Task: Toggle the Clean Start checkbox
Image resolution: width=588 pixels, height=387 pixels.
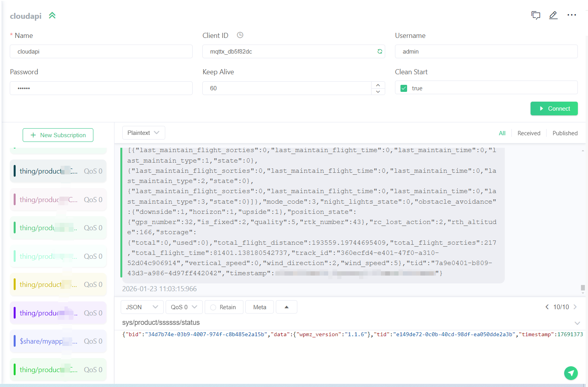Action: [404, 88]
